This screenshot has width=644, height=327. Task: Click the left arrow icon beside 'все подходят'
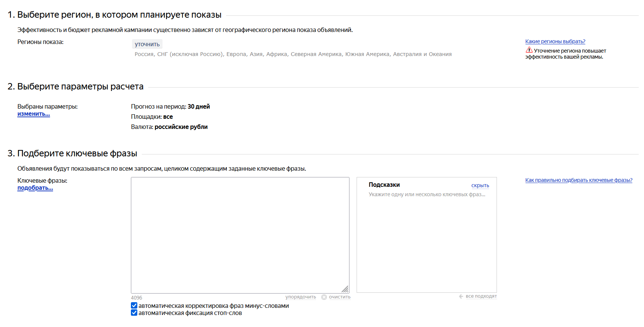click(x=461, y=297)
